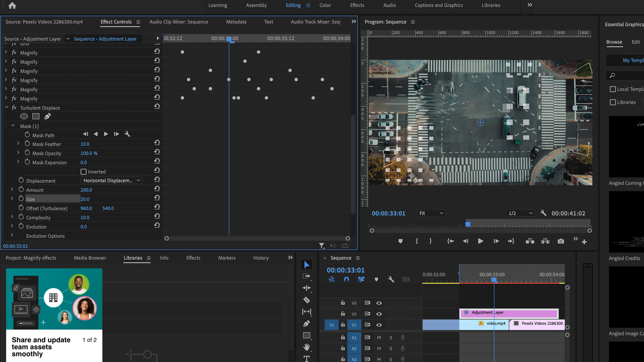This screenshot has width=644, height=362.
Task: Select the Razor tool
Action: 307,300
